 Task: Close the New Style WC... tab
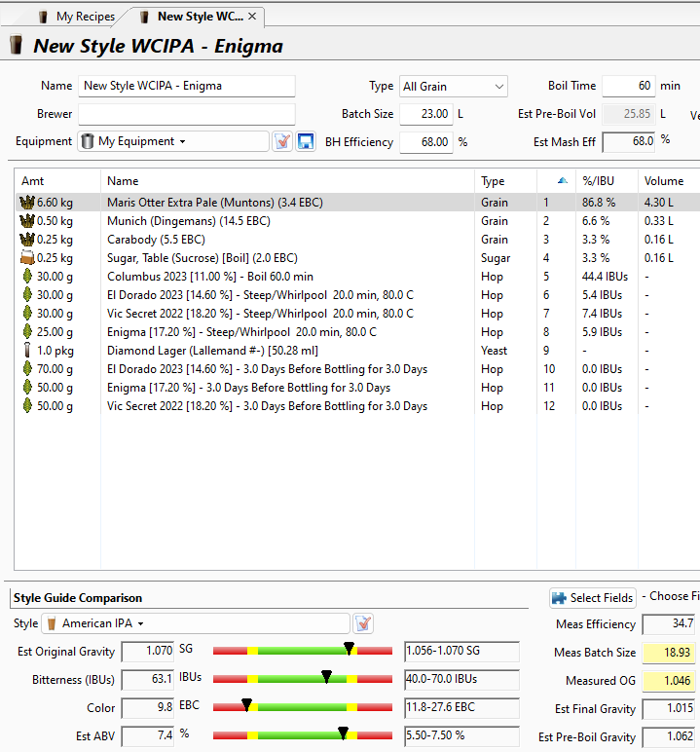pyautogui.click(x=252, y=17)
